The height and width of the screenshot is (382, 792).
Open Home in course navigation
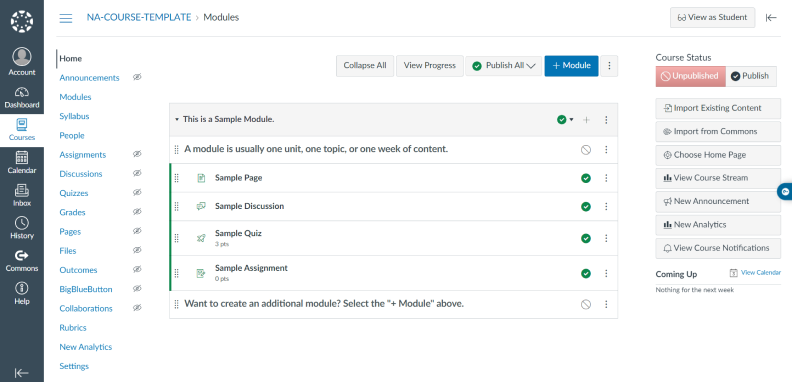(71, 59)
